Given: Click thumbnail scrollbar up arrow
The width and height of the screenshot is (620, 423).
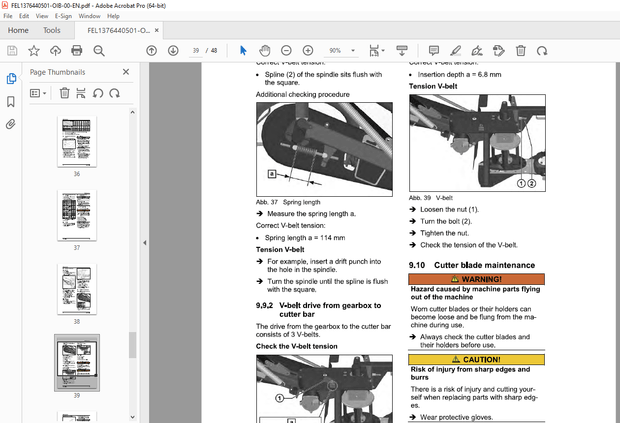Looking at the screenshot, I should click(x=132, y=112).
